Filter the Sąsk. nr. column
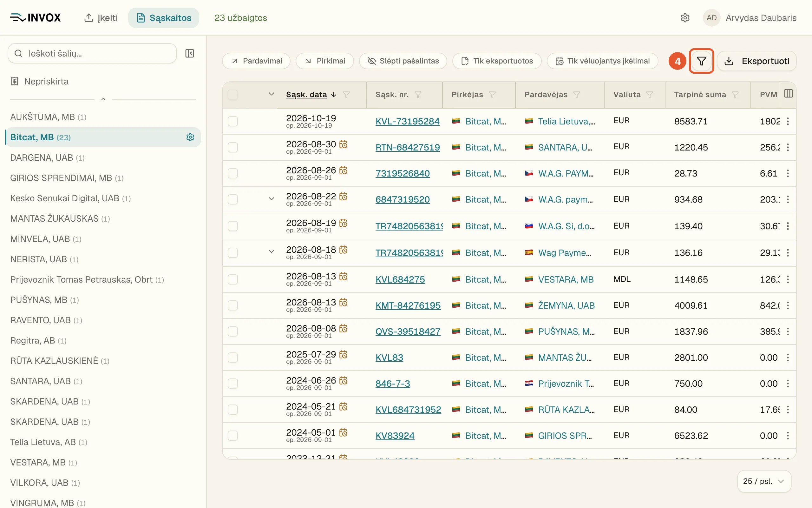The height and width of the screenshot is (508, 812). coord(418,95)
